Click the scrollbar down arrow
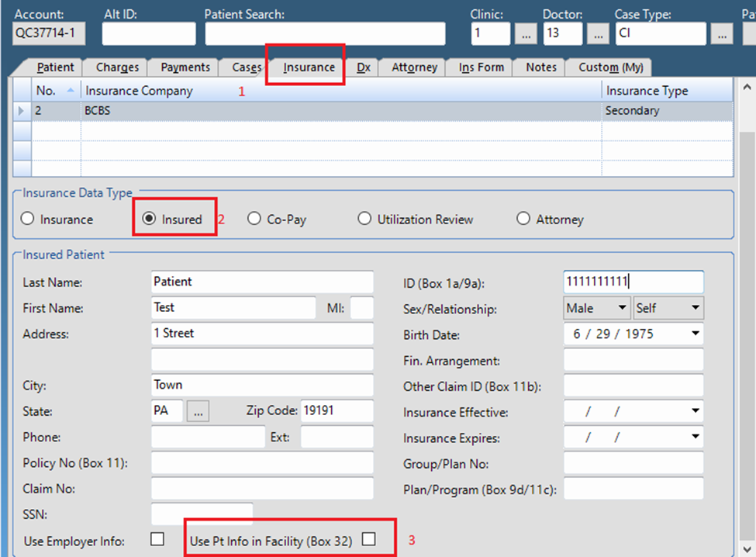Viewport: 756px width, 557px height. (x=747, y=548)
